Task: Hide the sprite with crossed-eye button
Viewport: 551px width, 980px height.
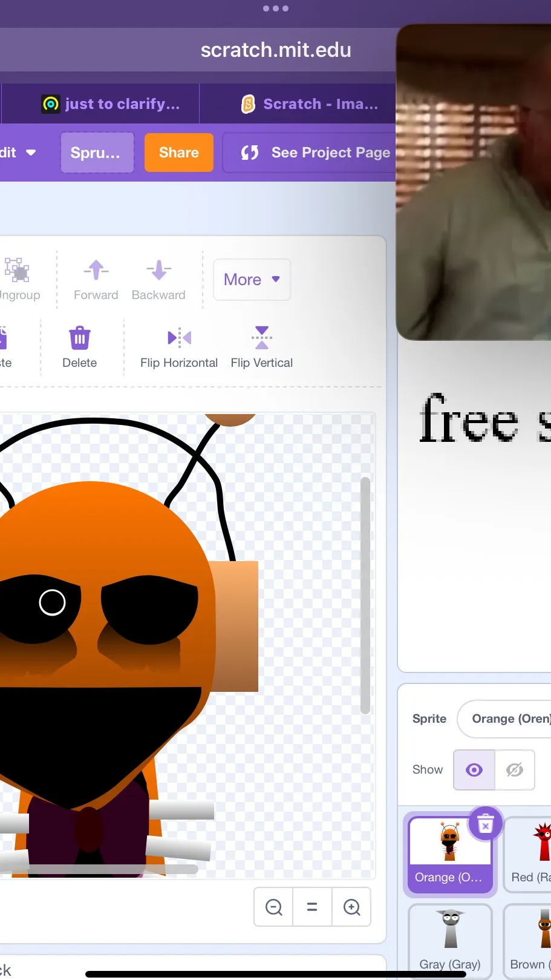Action: pos(515,770)
